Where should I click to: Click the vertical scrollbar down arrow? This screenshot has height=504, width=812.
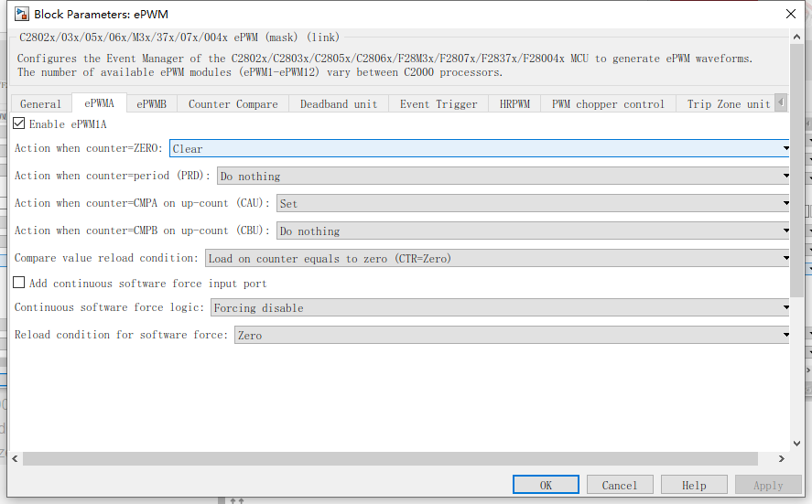tap(797, 444)
